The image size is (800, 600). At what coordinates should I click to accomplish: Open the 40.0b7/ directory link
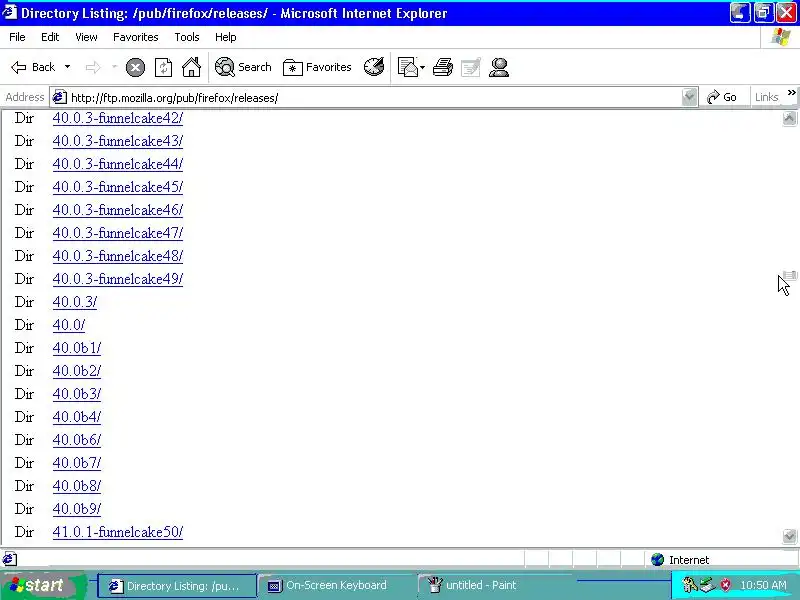77,462
